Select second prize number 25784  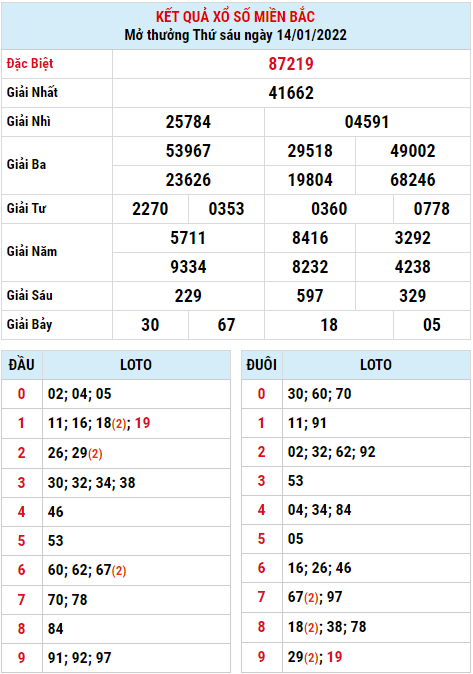(188, 122)
